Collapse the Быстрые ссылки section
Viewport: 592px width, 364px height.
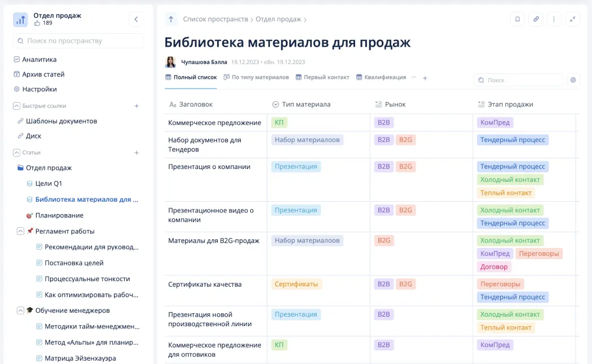(x=16, y=106)
